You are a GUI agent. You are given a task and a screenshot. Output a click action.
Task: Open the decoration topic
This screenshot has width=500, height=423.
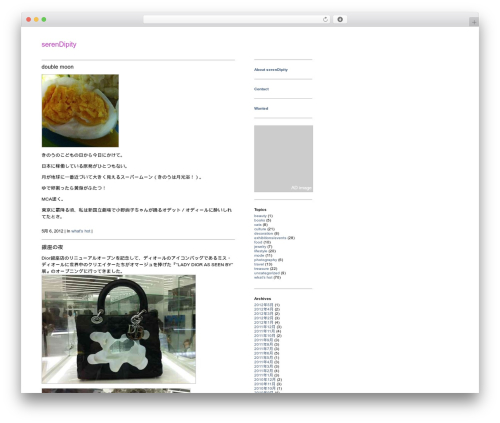pyautogui.click(x=263, y=233)
